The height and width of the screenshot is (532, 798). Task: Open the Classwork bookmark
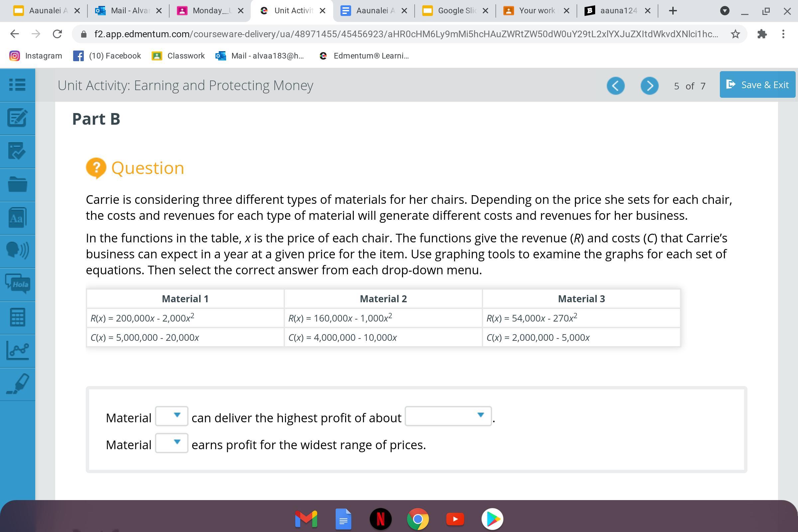click(179, 56)
